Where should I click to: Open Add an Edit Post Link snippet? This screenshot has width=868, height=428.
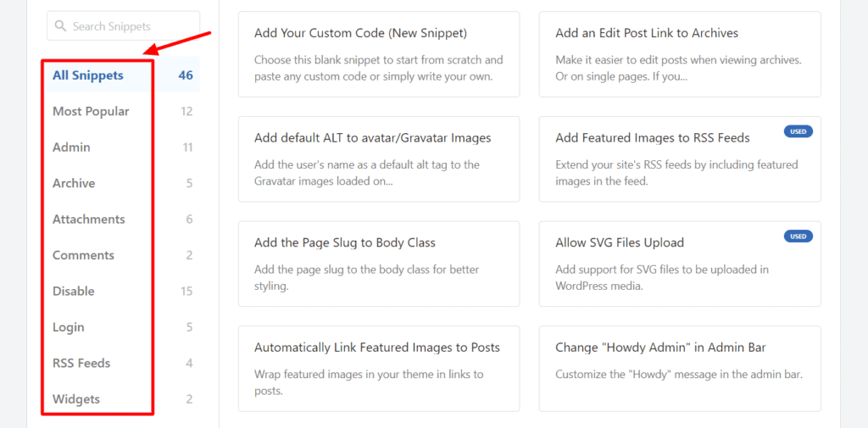pos(679,54)
